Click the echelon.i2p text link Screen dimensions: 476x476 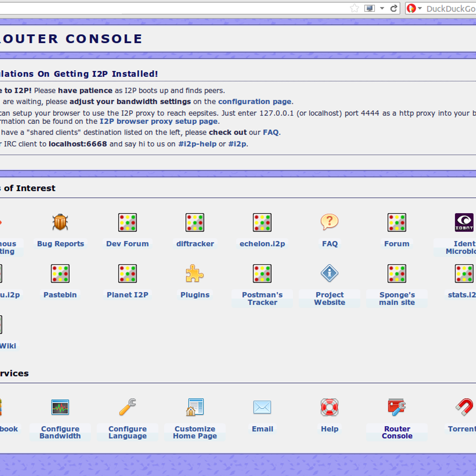tap(262, 244)
